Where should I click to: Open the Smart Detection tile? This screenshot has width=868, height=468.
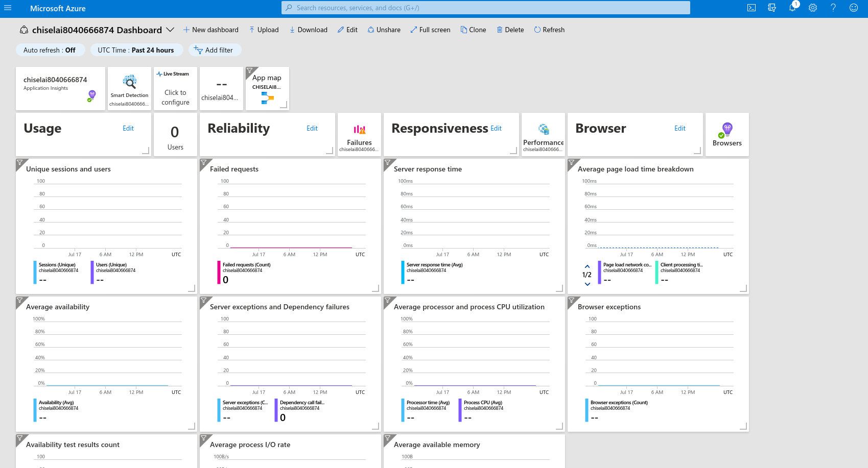click(x=129, y=88)
